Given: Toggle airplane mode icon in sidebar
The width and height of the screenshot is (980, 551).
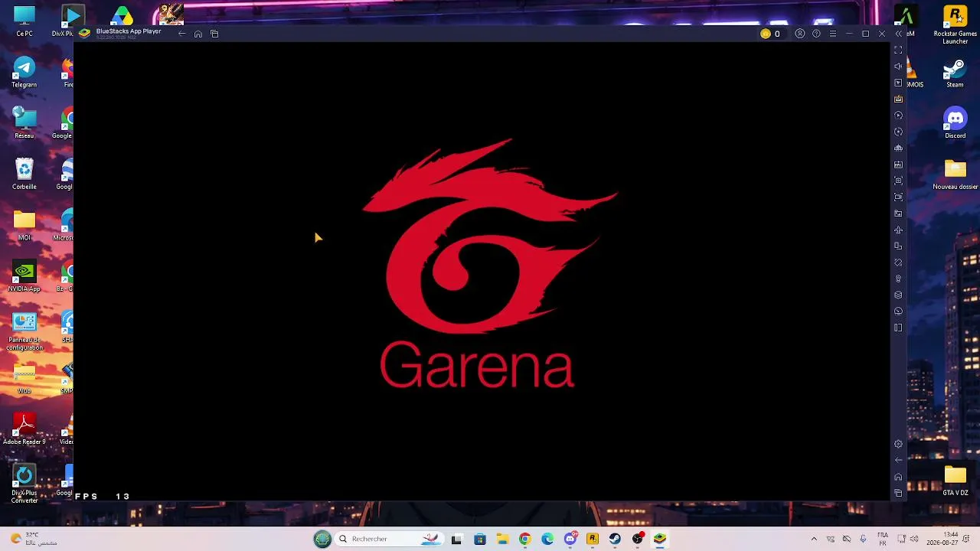Looking at the screenshot, I should (899, 230).
